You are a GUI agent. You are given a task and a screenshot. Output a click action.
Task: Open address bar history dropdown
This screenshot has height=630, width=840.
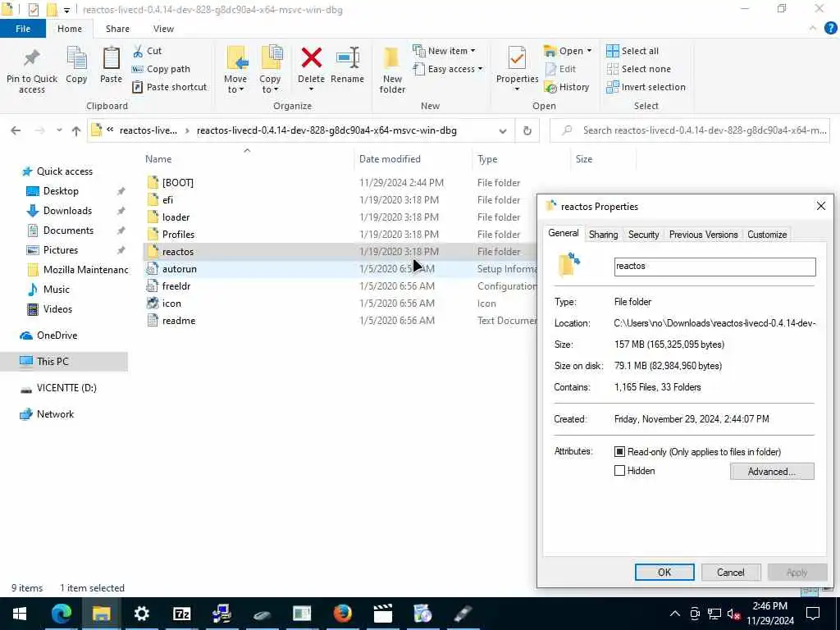pos(503,130)
